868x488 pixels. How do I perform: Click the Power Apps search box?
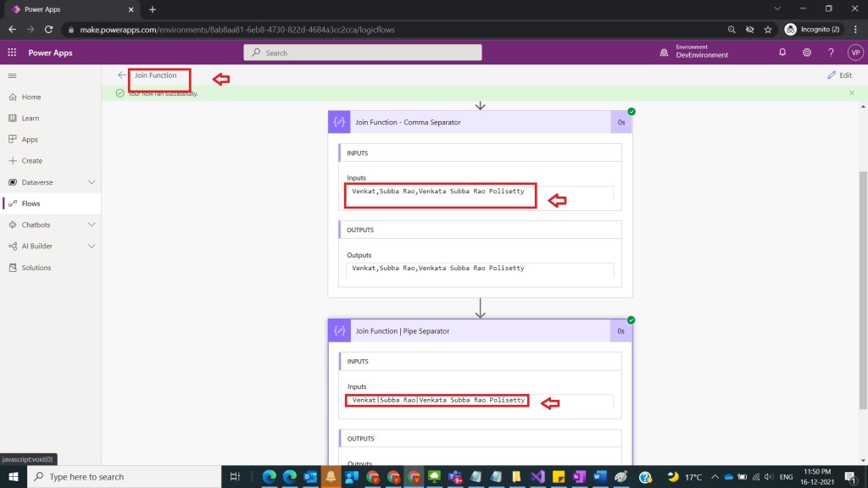363,53
